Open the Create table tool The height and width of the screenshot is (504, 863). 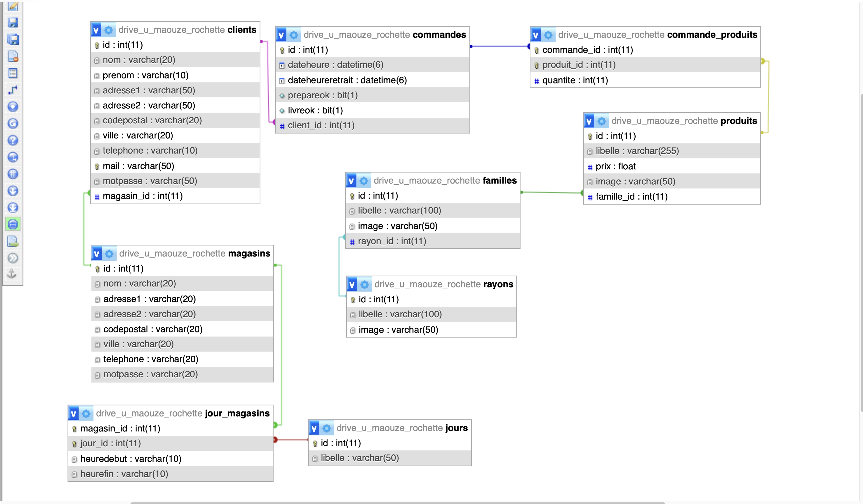click(x=13, y=73)
